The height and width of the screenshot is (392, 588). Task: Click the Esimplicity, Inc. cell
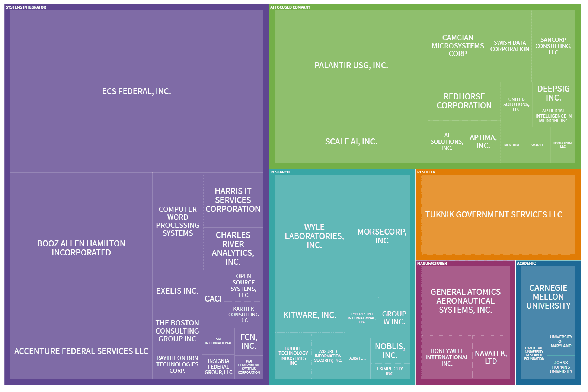click(x=390, y=371)
